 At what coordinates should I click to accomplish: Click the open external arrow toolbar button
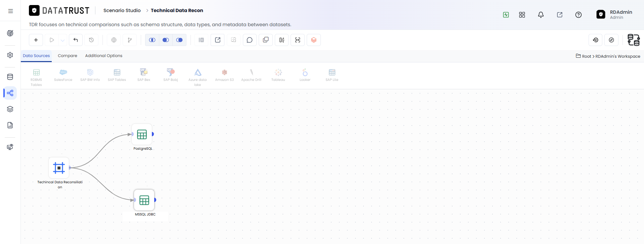click(218, 40)
